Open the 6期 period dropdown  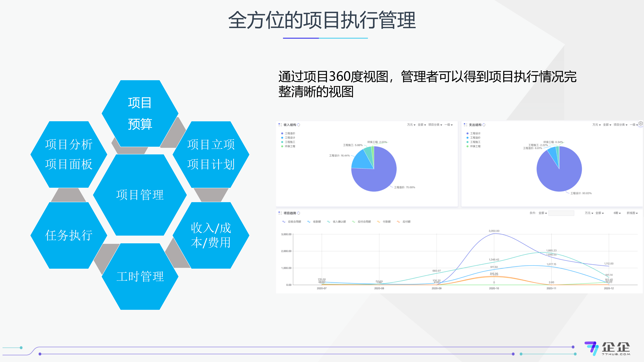point(617,213)
